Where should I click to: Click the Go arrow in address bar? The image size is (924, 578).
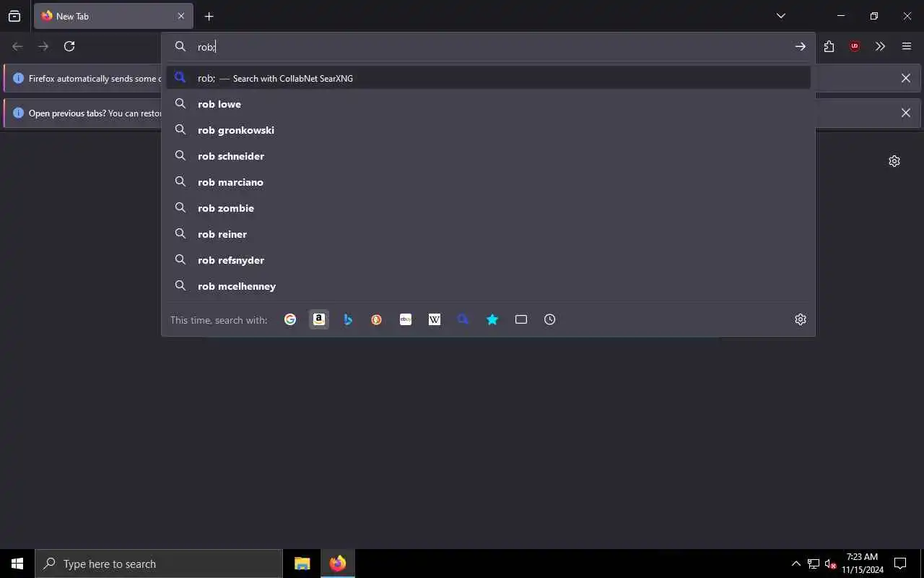click(x=801, y=46)
